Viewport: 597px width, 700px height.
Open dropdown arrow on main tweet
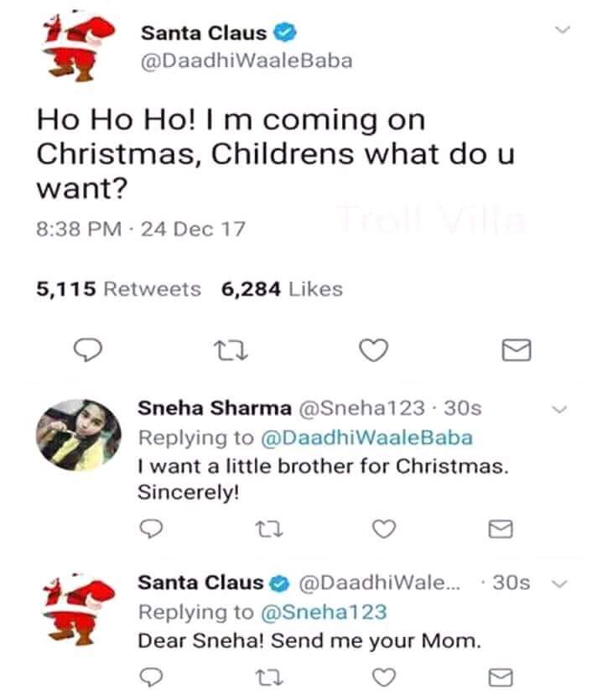pyautogui.click(x=563, y=30)
